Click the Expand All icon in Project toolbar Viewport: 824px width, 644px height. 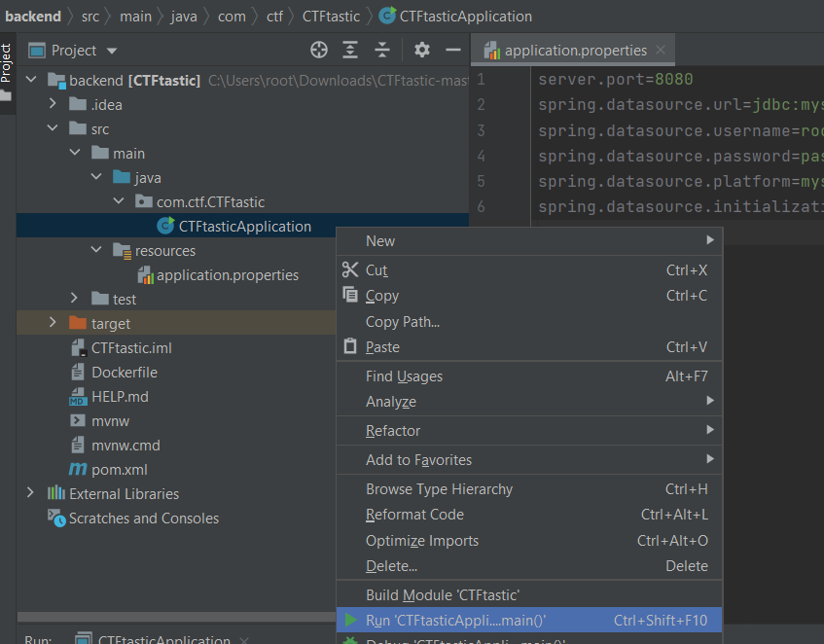coord(350,50)
